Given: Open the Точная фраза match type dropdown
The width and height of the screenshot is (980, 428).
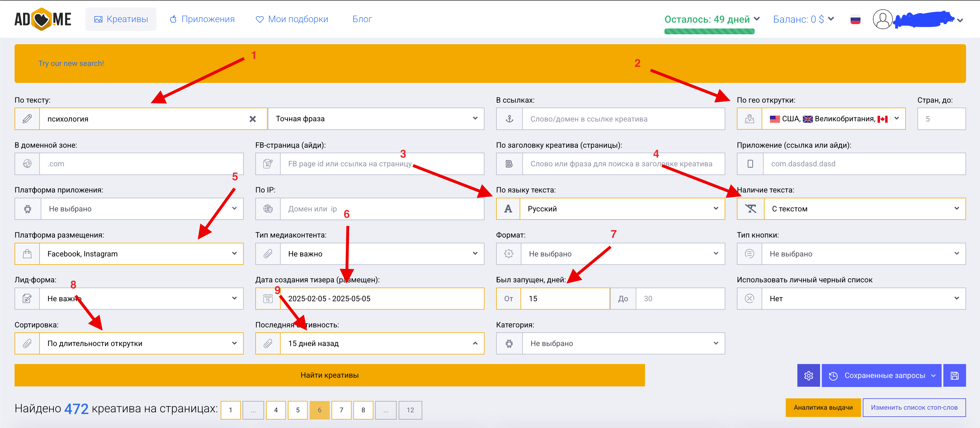Looking at the screenshot, I should coord(375,119).
